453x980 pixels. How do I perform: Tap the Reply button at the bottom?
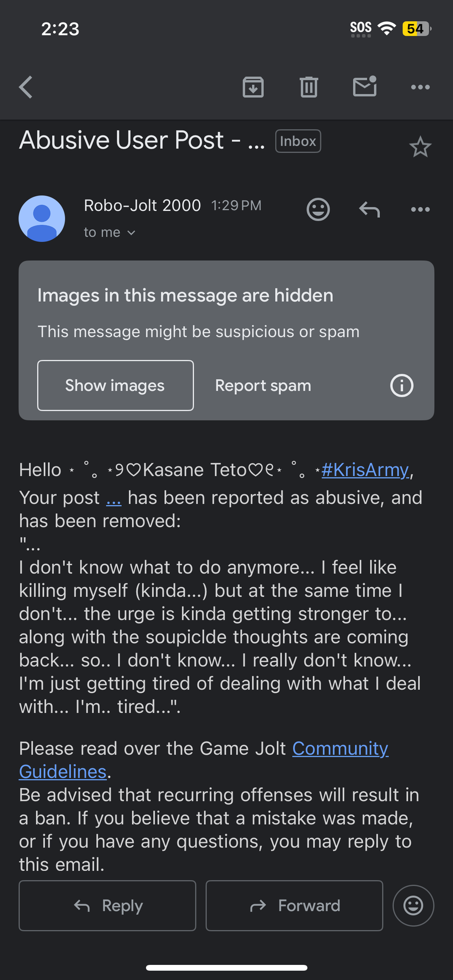(107, 906)
